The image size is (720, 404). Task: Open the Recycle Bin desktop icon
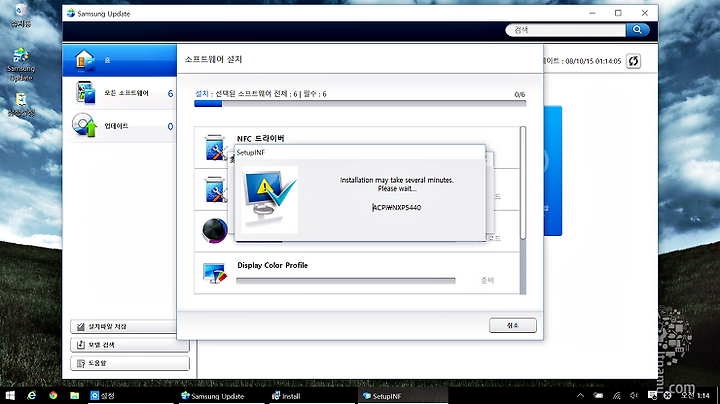tap(21, 15)
